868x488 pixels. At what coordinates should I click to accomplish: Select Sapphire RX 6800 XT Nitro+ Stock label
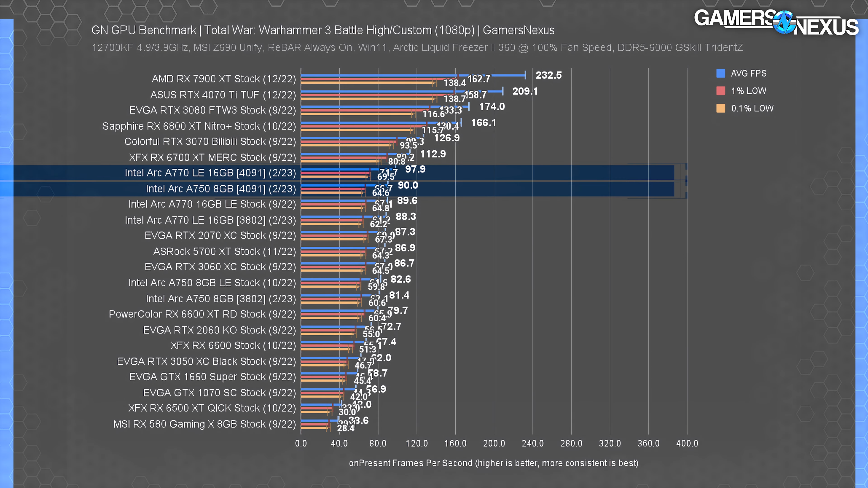click(x=199, y=126)
